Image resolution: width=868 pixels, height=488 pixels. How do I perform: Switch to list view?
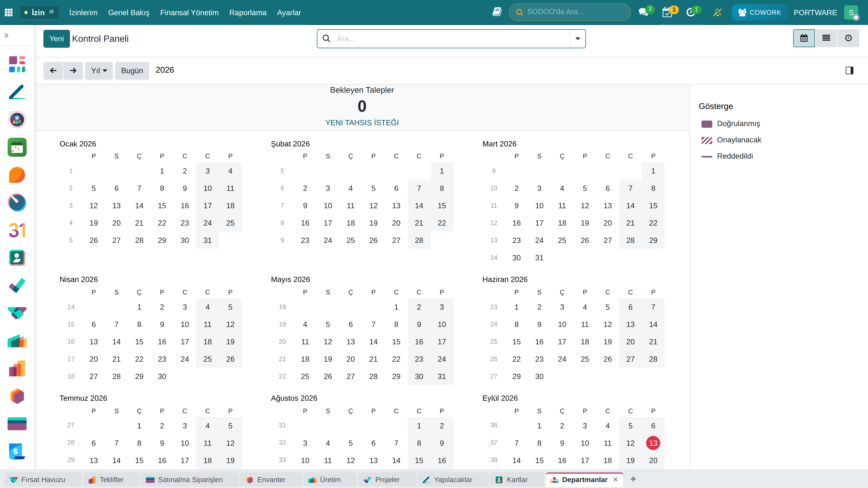pos(826,38)
